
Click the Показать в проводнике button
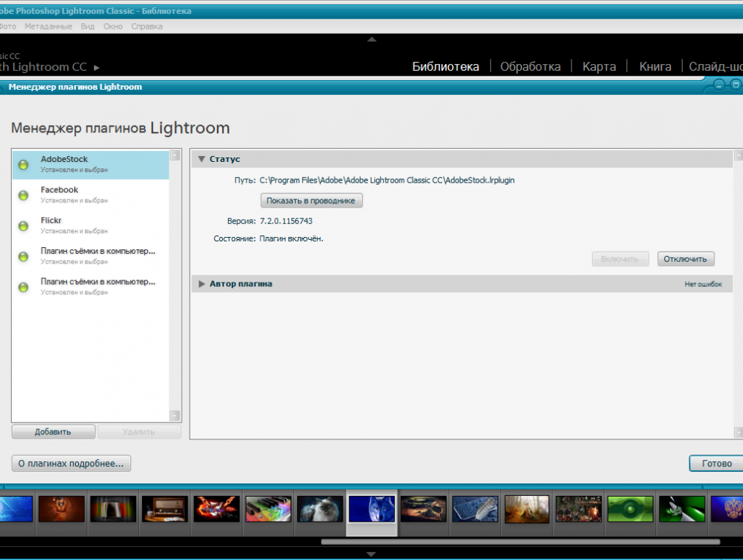tap(311, 201)
